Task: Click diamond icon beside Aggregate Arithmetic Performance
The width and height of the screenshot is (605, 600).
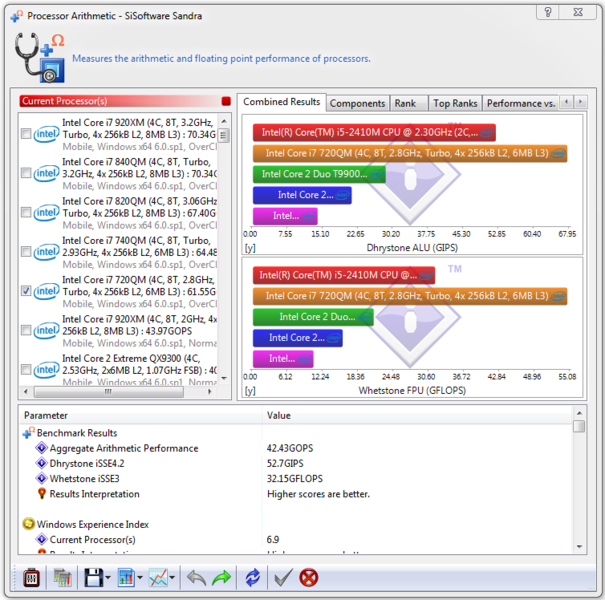Action: (x=41, y=448)
